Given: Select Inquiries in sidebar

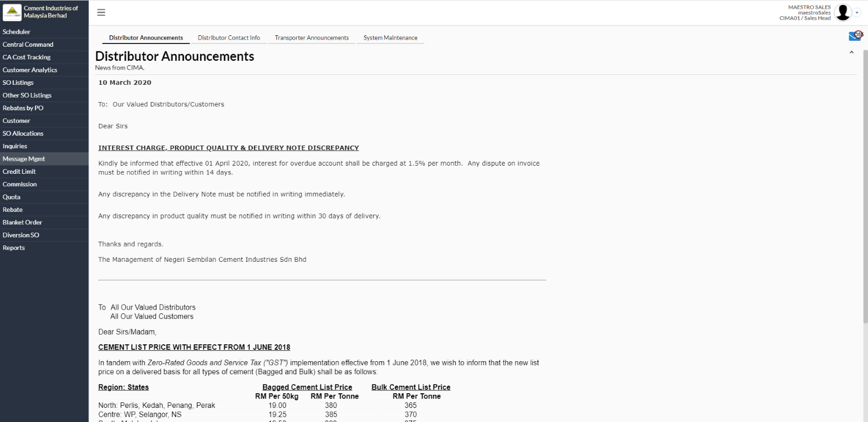Looking at the screenshot, I should point(44,146).
